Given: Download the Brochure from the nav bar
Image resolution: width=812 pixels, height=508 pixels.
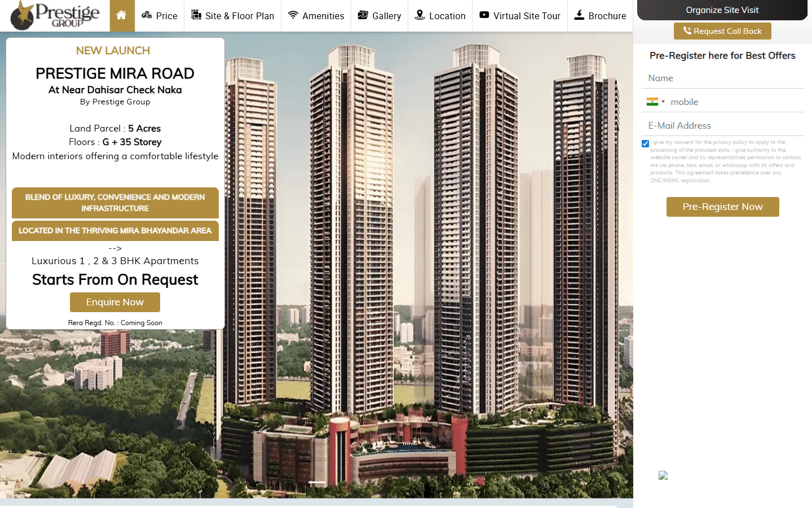Looking at the screenshot, I should point(600,16).
